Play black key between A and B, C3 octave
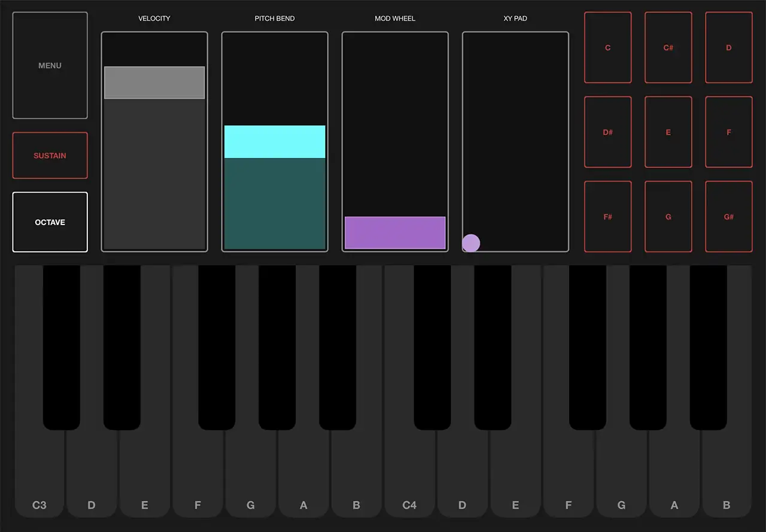Screen dimensions: 766x532 coord(338,347)
